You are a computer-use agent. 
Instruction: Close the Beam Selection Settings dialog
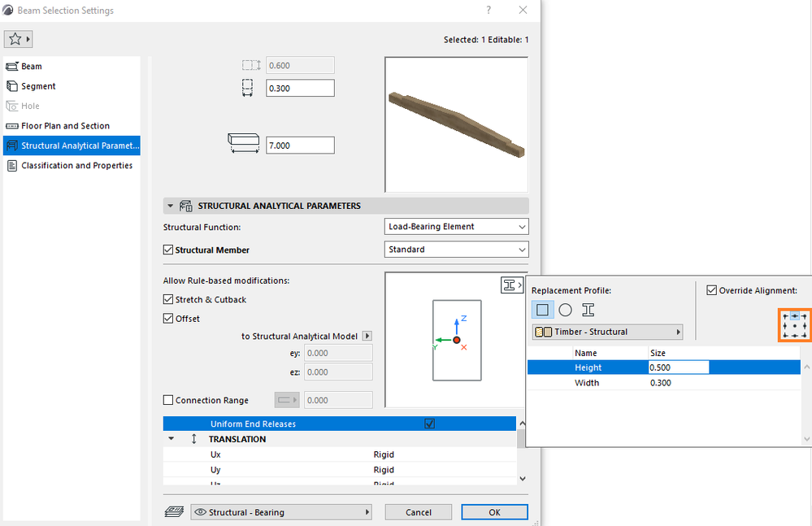523,10
